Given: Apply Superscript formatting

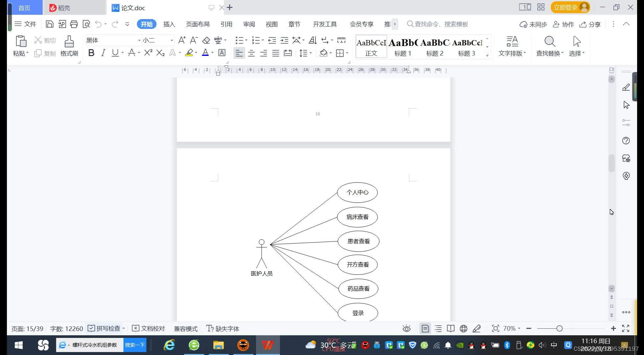Looking at the screenshot, I should click(148, 53).
